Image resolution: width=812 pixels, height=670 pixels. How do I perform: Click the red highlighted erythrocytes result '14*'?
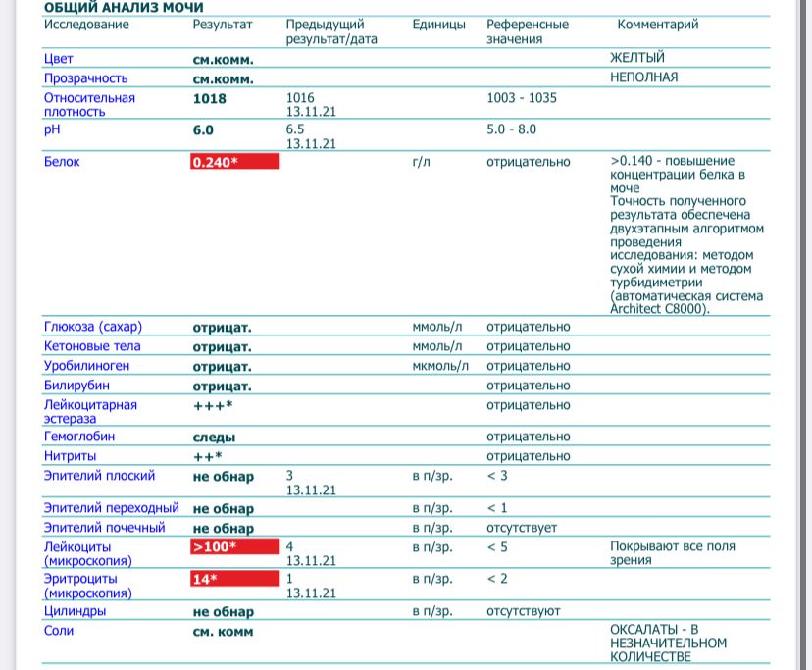234,579
